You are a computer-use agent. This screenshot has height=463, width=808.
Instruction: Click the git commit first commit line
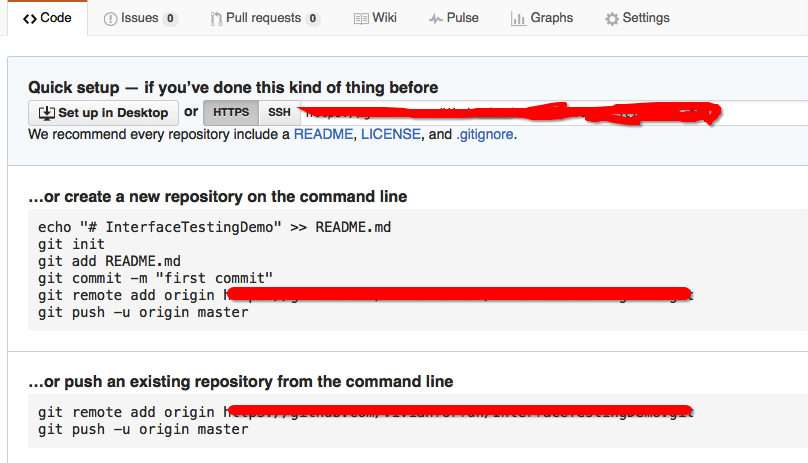[155, 278]
